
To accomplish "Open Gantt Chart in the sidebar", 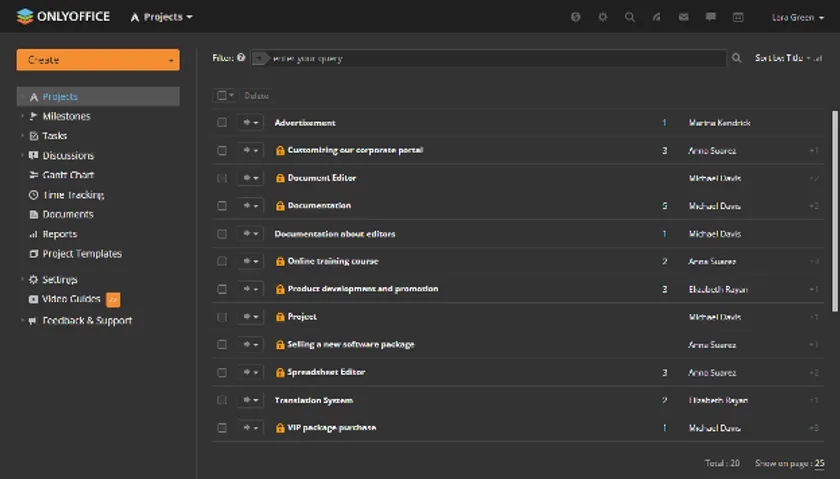I will 68,175.
